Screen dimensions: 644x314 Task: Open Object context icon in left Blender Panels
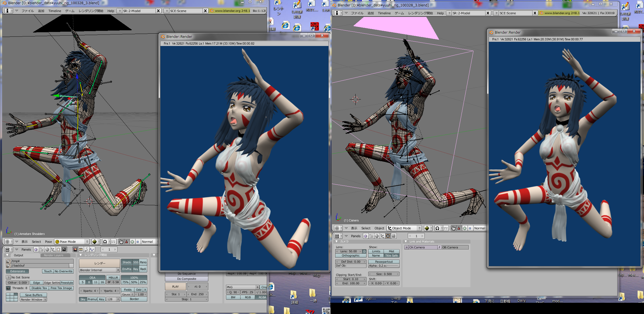53,250
